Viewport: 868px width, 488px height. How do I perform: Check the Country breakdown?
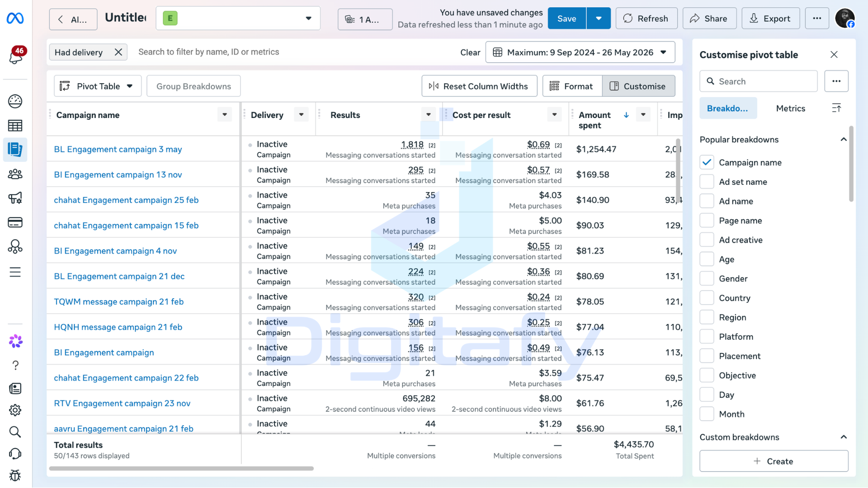[x=707, y=298]
